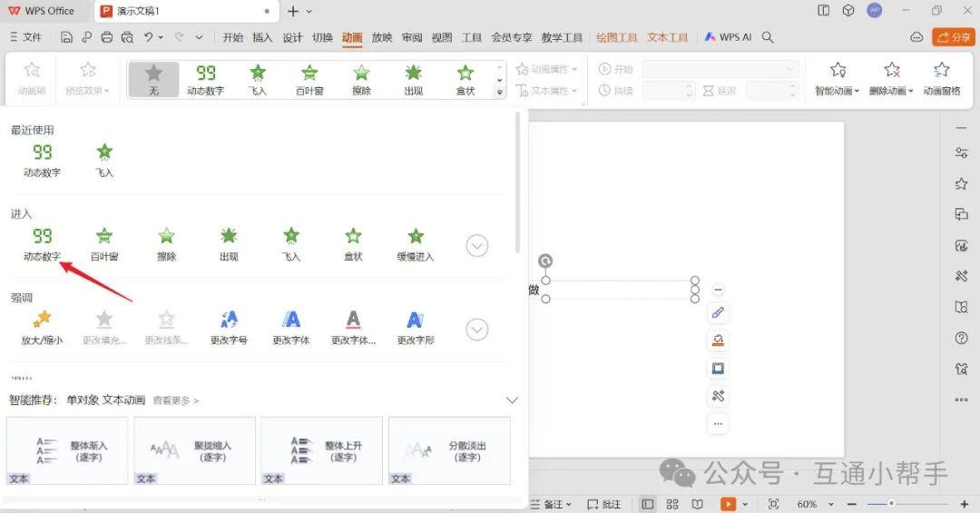Click 动态数字 under 最近使用
Viewport: 980px width, 513px height.
tap(42, 160)
